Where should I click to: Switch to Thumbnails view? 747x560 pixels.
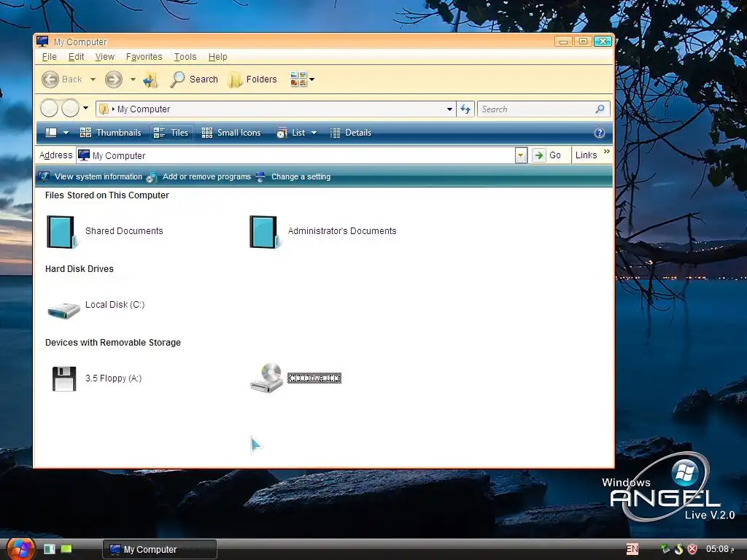click(x=111, y=133)
